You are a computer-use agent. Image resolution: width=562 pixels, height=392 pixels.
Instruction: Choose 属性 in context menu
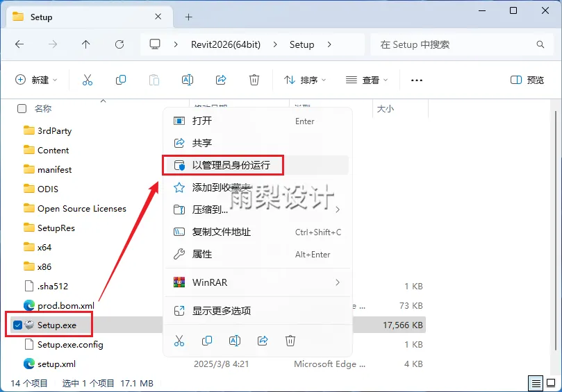point(256,254)
